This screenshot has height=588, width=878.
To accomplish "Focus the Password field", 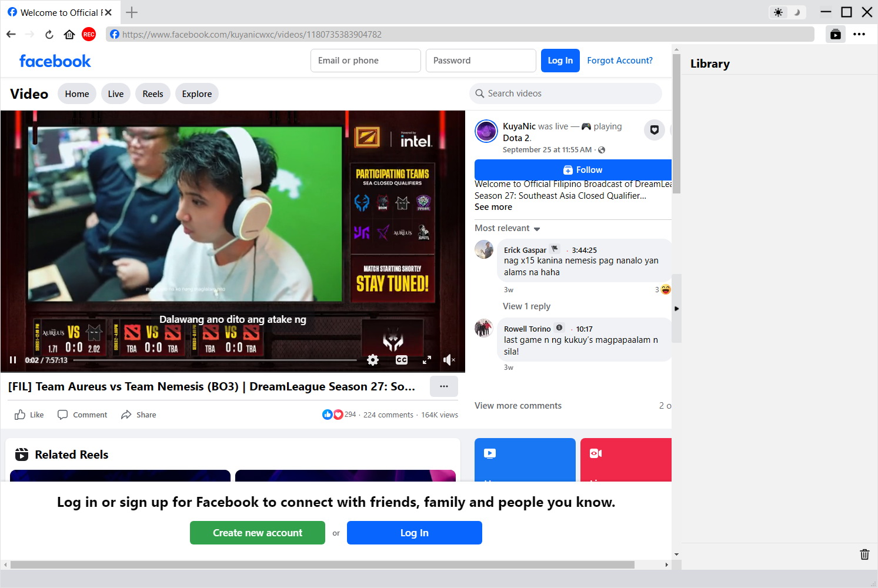I will pyautogui.click(x=481, y=61).
